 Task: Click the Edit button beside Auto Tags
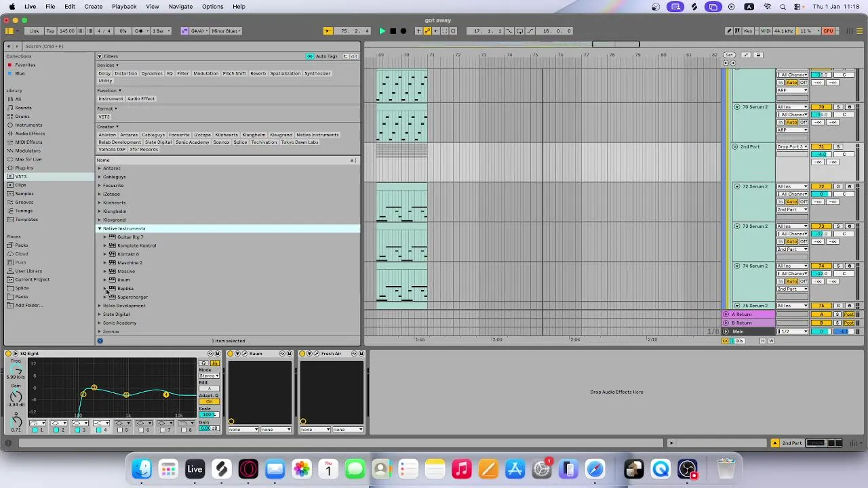[x=351, y=56]
